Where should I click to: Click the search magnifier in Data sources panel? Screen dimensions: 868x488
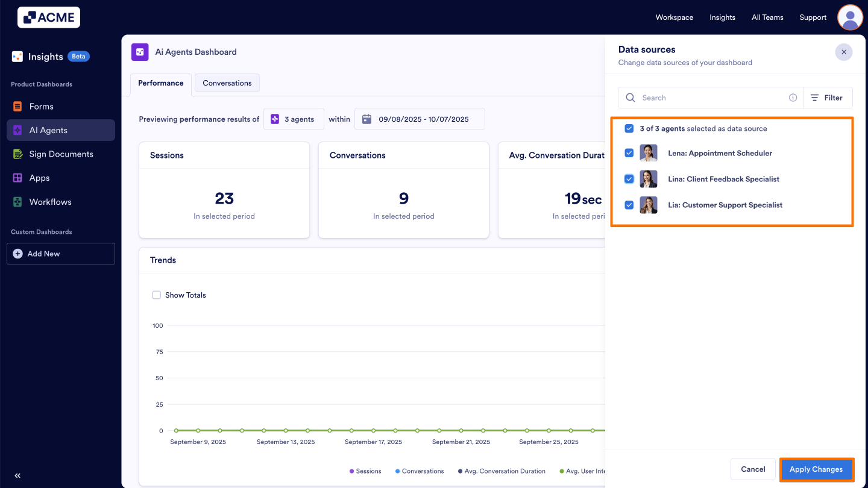[x=630, y=97]
